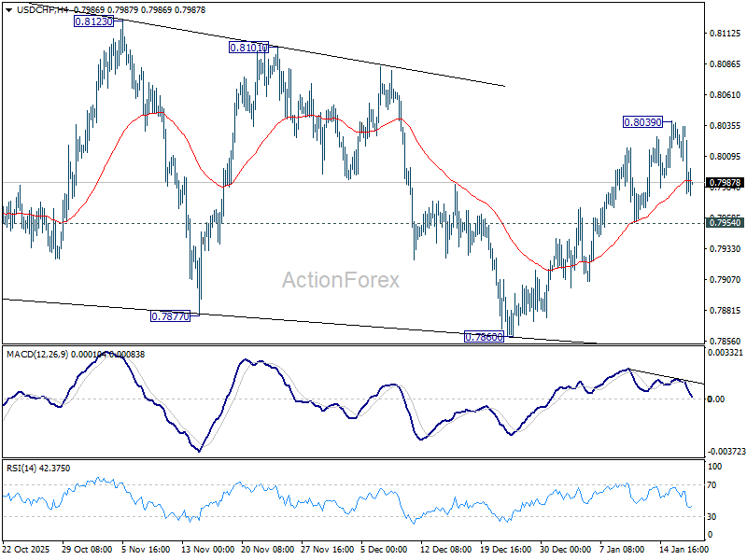Click the RSI(14) 42.3750 label
Viewport: 747px width, 560px height.
pyautogui.click(x=38, y=469)
